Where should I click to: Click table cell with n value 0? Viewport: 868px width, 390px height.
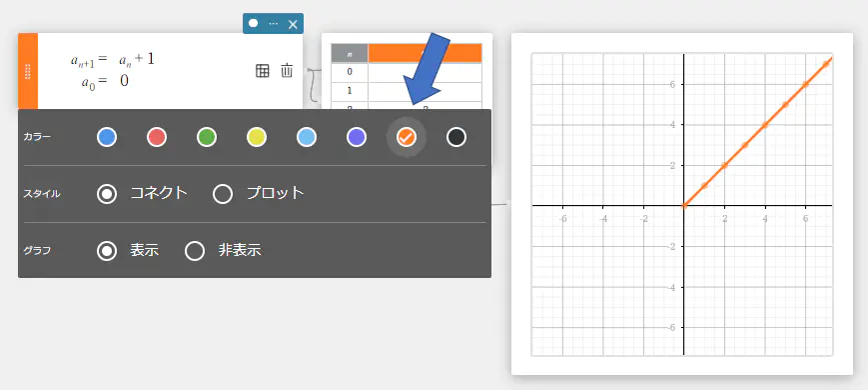[x=350, y=71]
